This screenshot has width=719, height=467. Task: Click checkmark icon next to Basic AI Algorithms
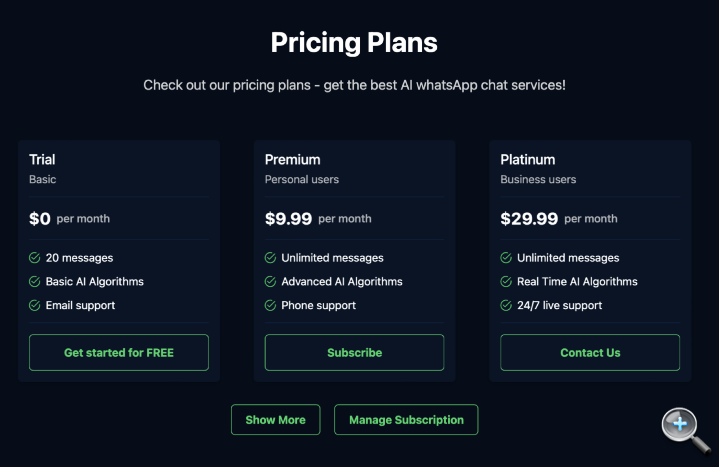(x=35, y=282)
